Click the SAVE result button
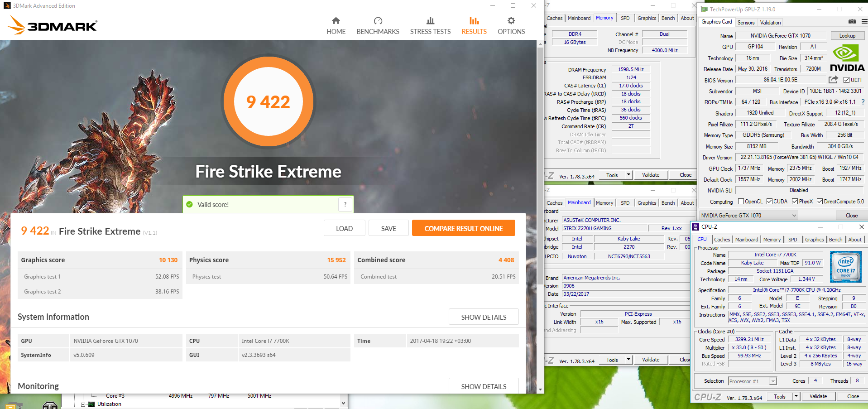 [x=388, y=228]
